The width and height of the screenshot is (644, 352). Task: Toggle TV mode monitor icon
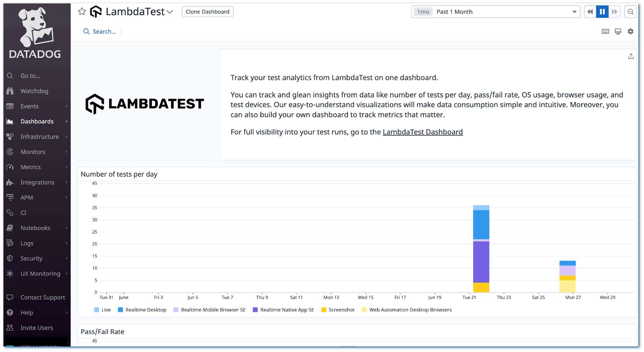pyautogui.click(x=618, y=31)
